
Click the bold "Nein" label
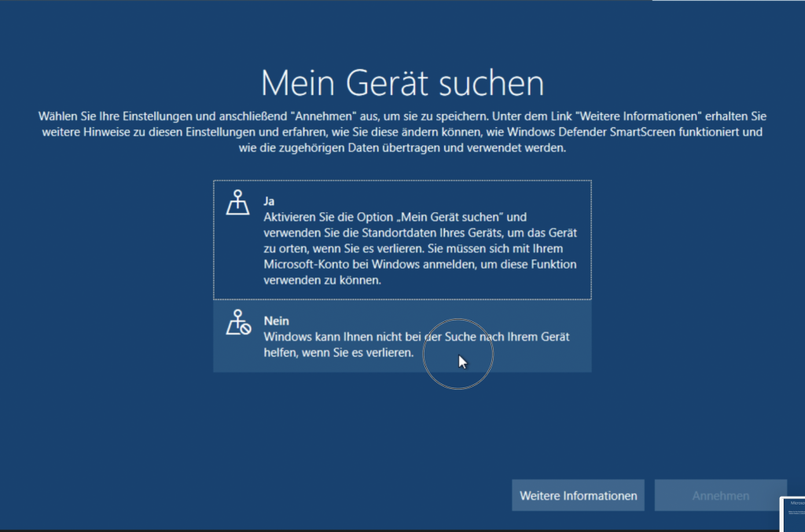[x=276, y=321]
